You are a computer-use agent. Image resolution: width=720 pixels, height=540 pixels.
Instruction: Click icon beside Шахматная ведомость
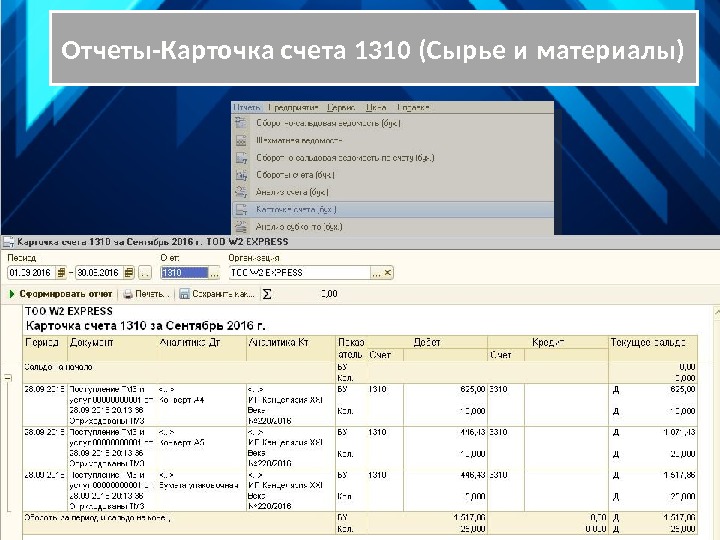point(241,141)
